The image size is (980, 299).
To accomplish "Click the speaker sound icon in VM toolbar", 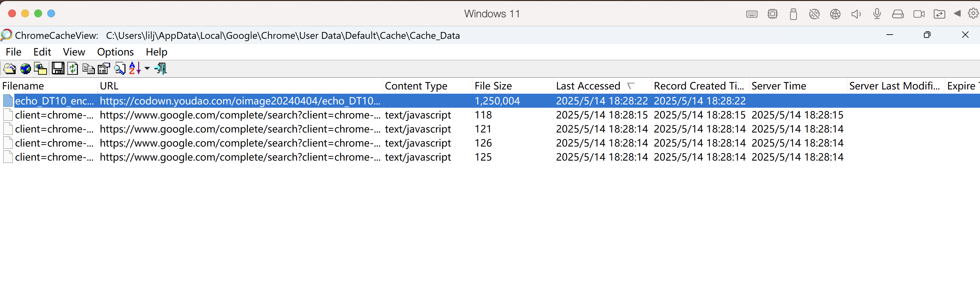I will click(856, 14).
